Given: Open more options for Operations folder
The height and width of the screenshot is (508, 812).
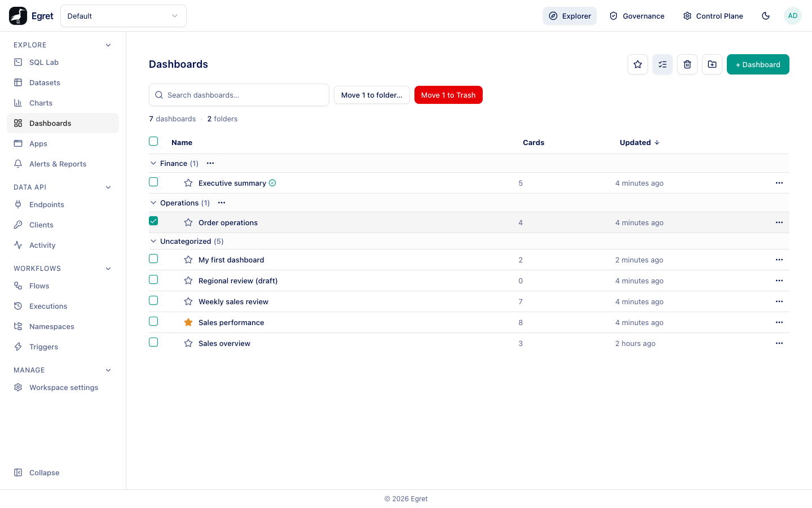Looking at the screenshot, I should point(222,203).
